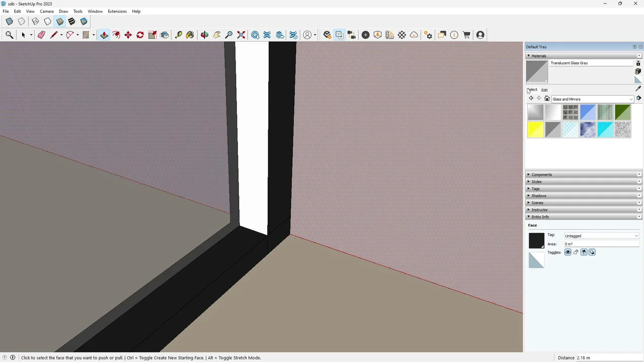Select the Rectangle shape tool

point(86,35)
